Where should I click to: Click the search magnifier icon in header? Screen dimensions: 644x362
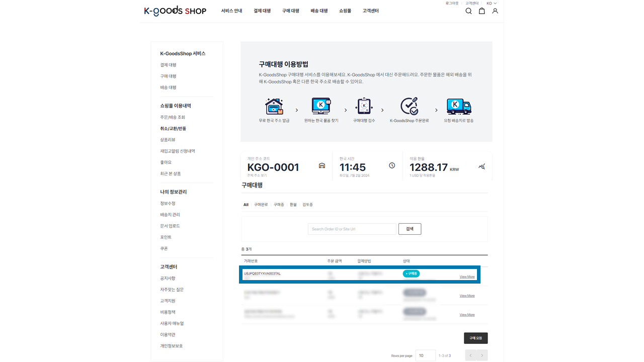[x=468, y=11]
